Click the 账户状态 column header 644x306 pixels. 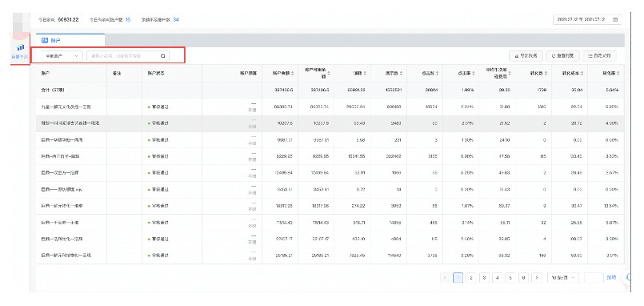155,73
